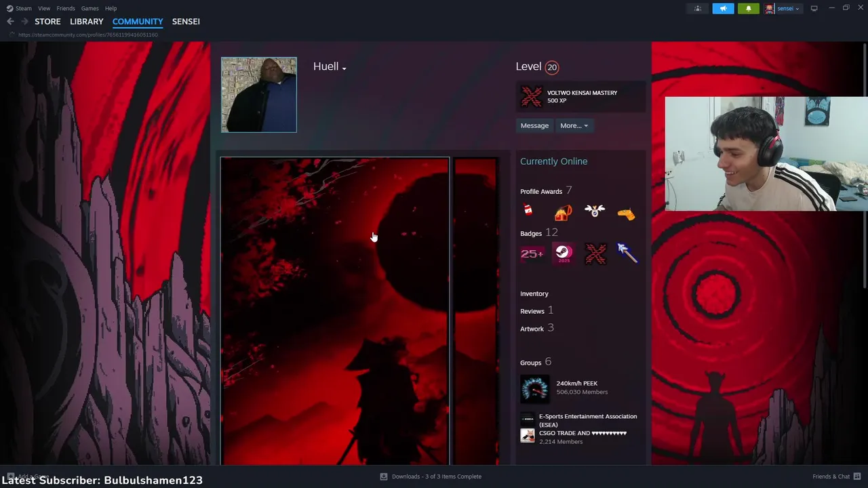Switch to Big Picture mode monitor icon

coord(814,8)
